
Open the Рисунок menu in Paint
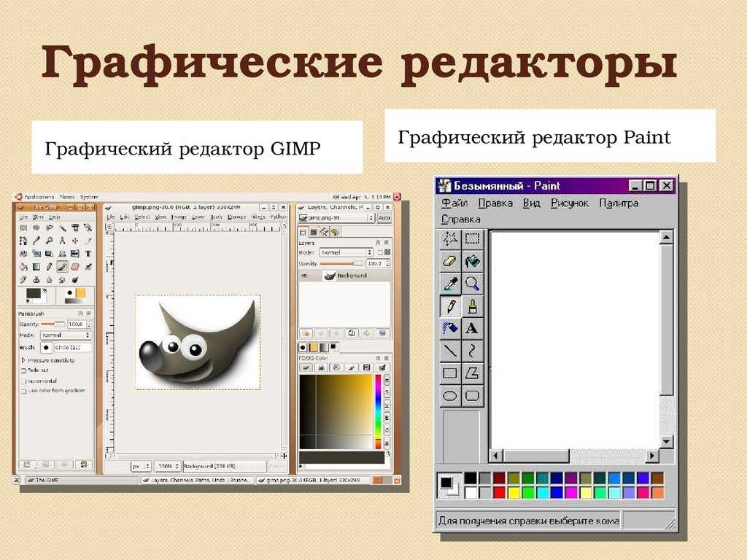tap(570, 203)
